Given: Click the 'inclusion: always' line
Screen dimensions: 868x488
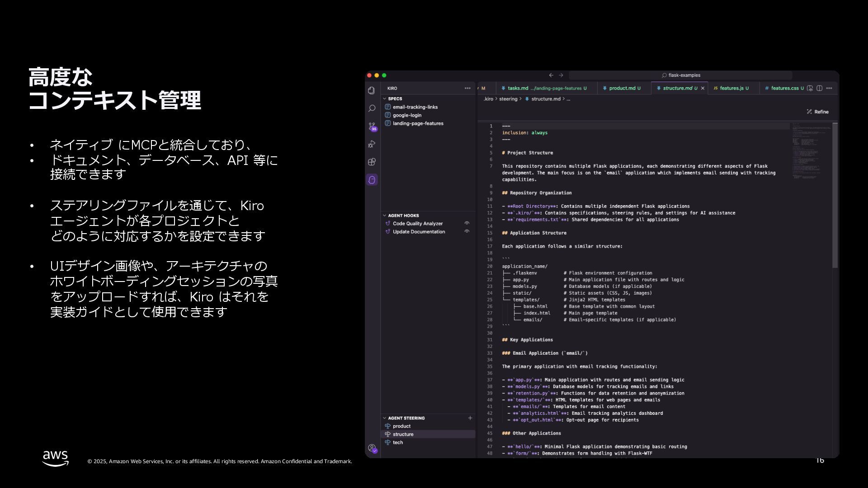Looking at the screenshot, I should point(524,133).
